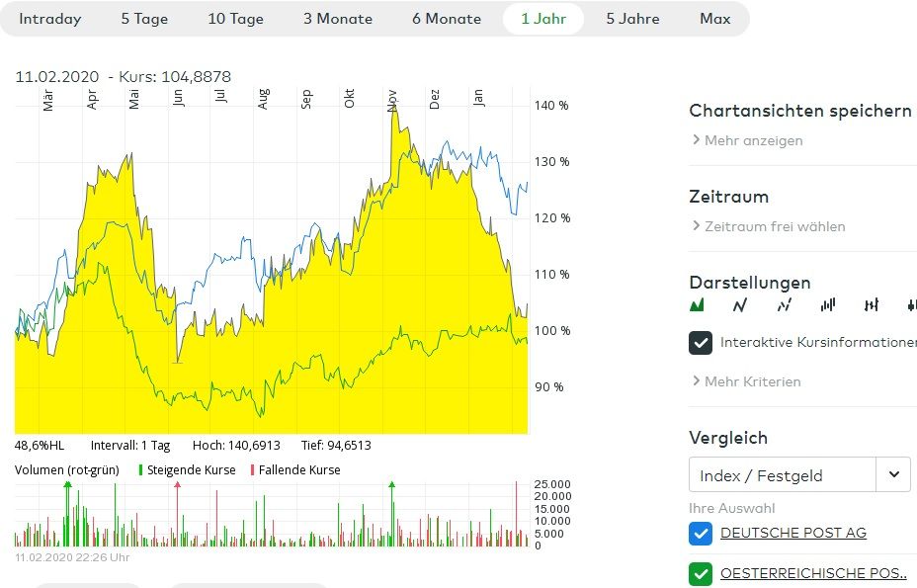Show the Max time range tab
The width and height of the screenshot is (917, 588).
point(715,19)
